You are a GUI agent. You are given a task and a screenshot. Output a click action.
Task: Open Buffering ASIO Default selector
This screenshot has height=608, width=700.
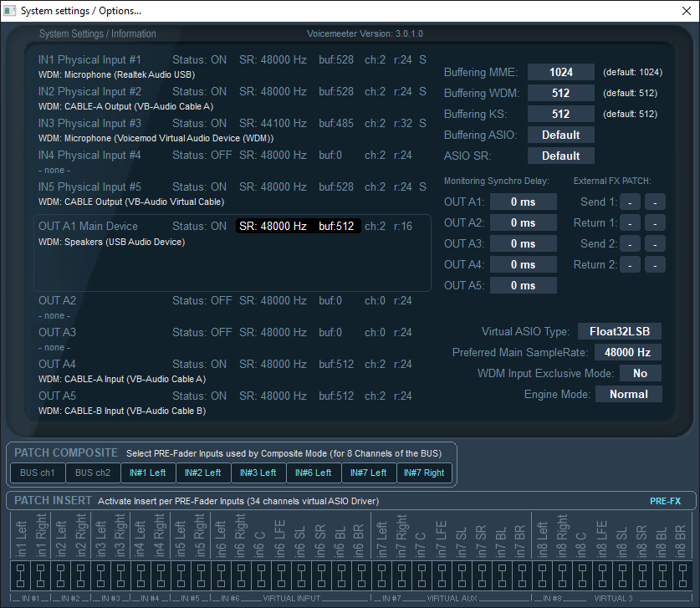(x=560, y=135)
